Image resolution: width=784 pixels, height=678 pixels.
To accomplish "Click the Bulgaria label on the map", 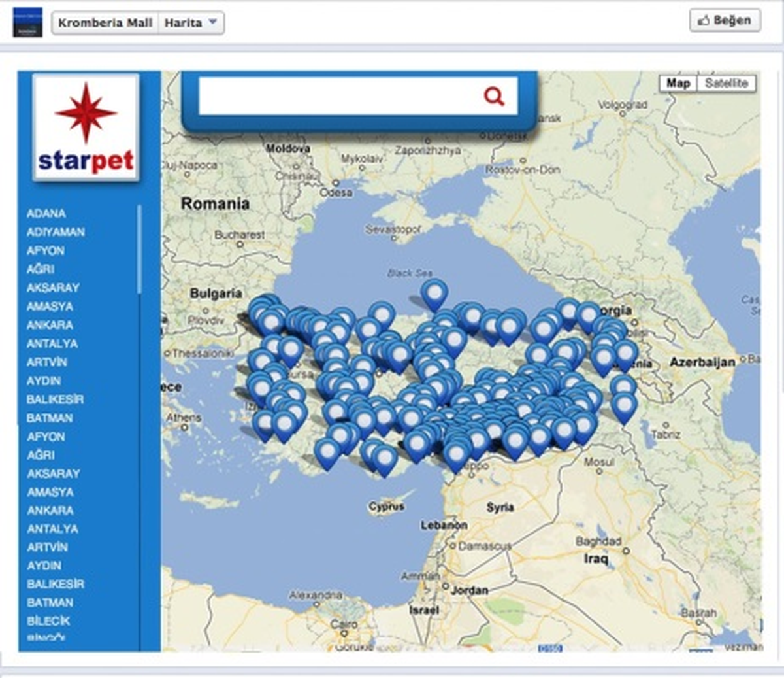I will (216, 293).
